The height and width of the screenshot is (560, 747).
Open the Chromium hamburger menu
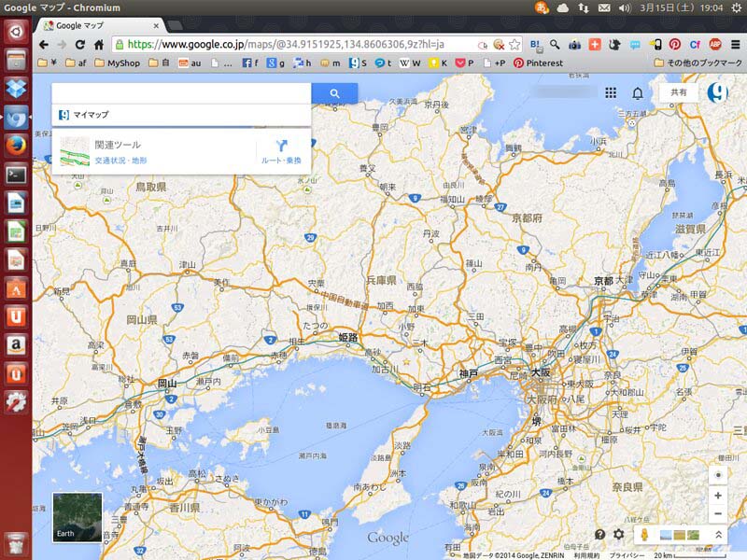coord(735,45)
